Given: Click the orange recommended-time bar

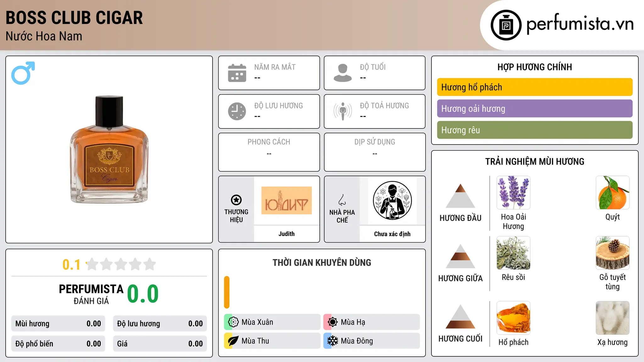Looking at the screenshot, I should 227,292.
